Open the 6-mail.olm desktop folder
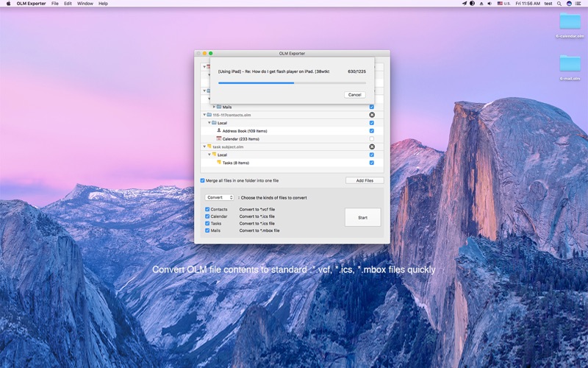The width and height of the screenshot is (588, 368). click(570, 64)
